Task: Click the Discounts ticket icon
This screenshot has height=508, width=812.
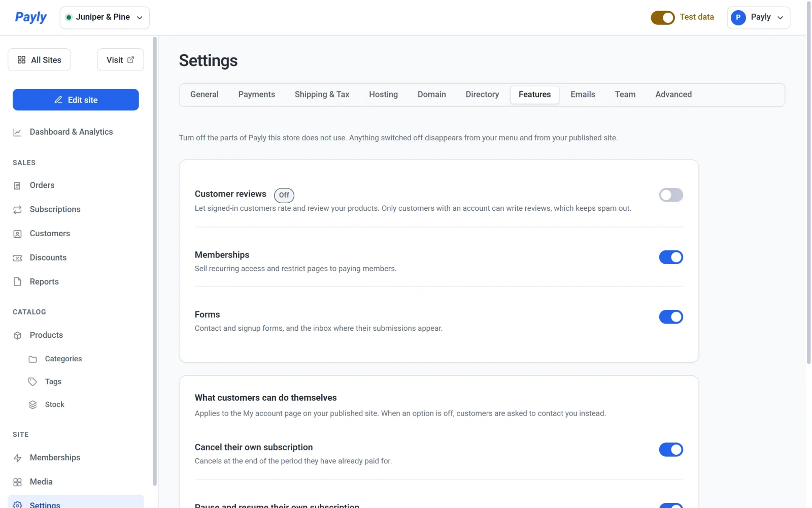Action: coord(17,258)
